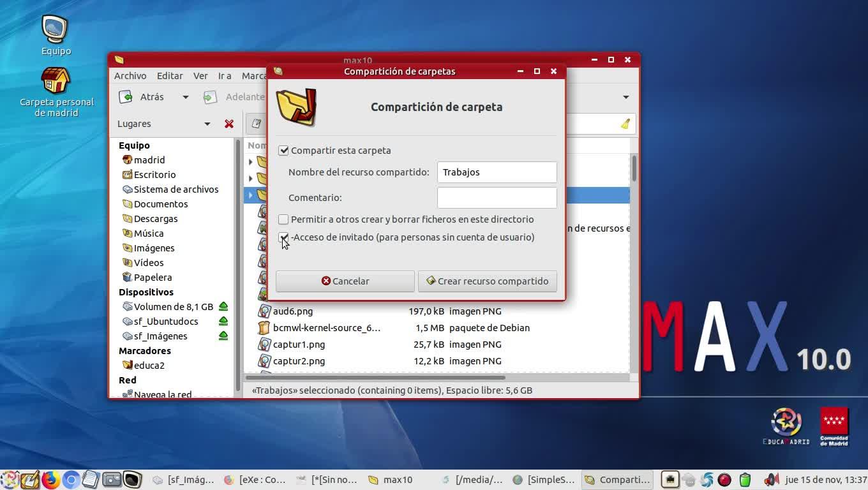Click the green battery tray icon
868x490 pixels.
pyautogui.click(x=745, y=480)
